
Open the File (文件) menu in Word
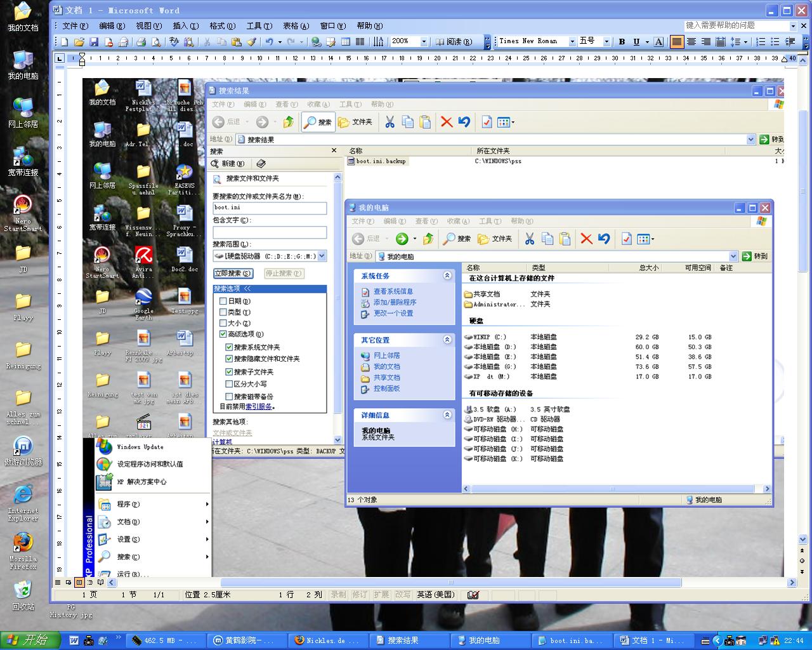75,26
